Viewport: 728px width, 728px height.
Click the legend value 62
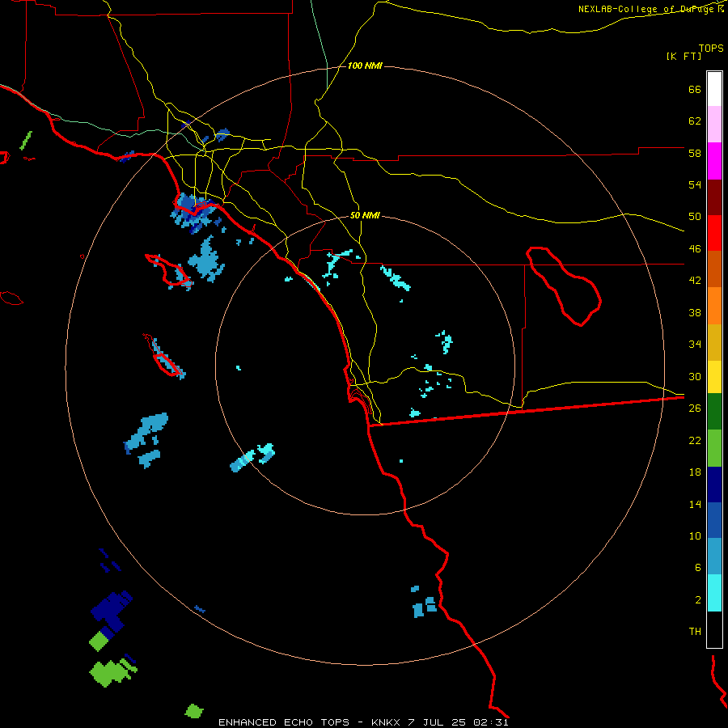[x=695, y=121]
